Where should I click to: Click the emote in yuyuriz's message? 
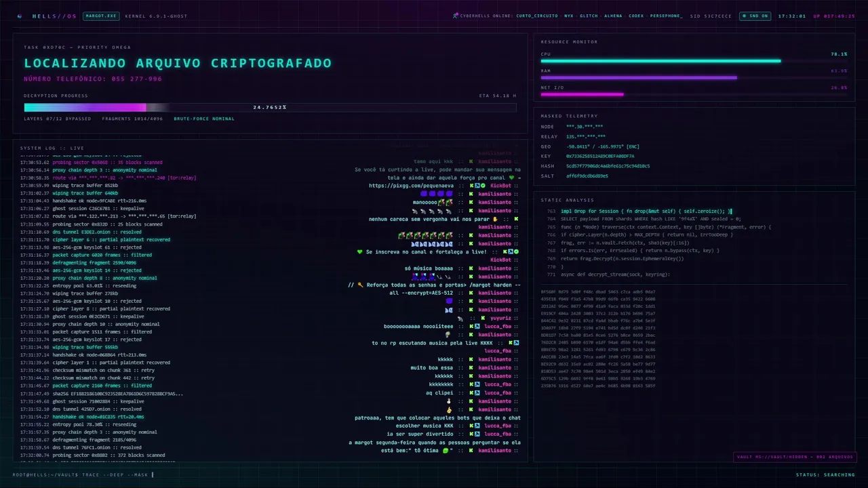click(x=460, y=317)
